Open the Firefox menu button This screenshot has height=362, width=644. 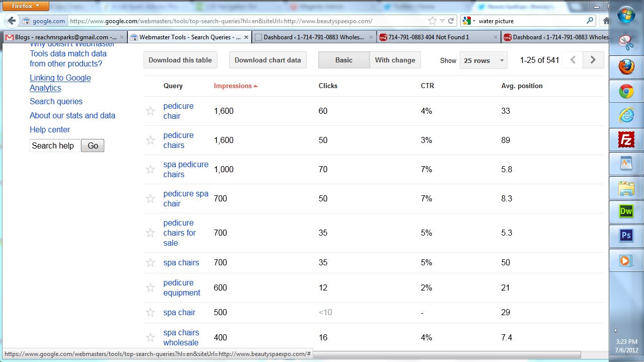[26, 6]
